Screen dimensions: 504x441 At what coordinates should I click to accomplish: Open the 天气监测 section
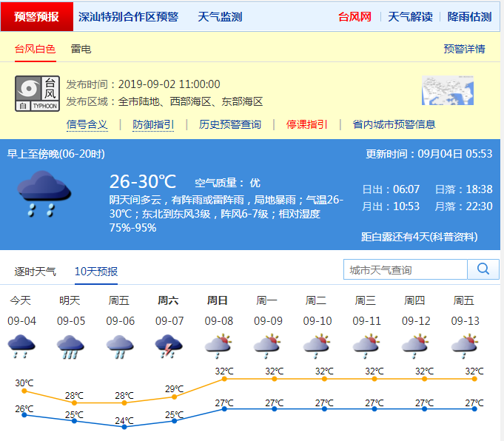click(220, 16)
